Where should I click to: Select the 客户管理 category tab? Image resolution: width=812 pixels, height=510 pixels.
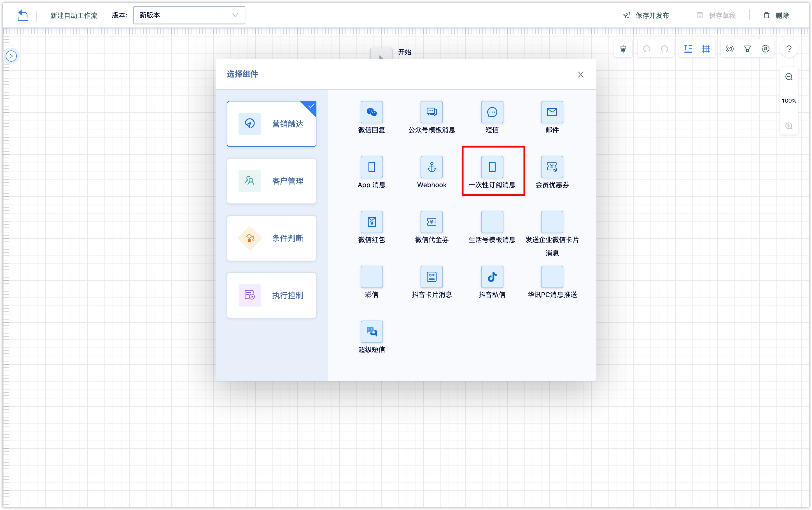coord(272,181)
